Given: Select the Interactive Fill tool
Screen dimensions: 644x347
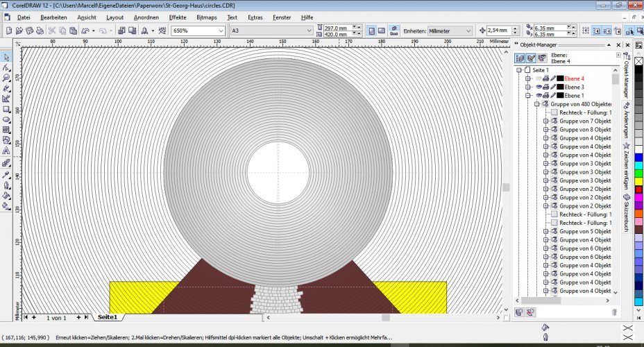Looking at the screenshot, I should coord(6,206).
